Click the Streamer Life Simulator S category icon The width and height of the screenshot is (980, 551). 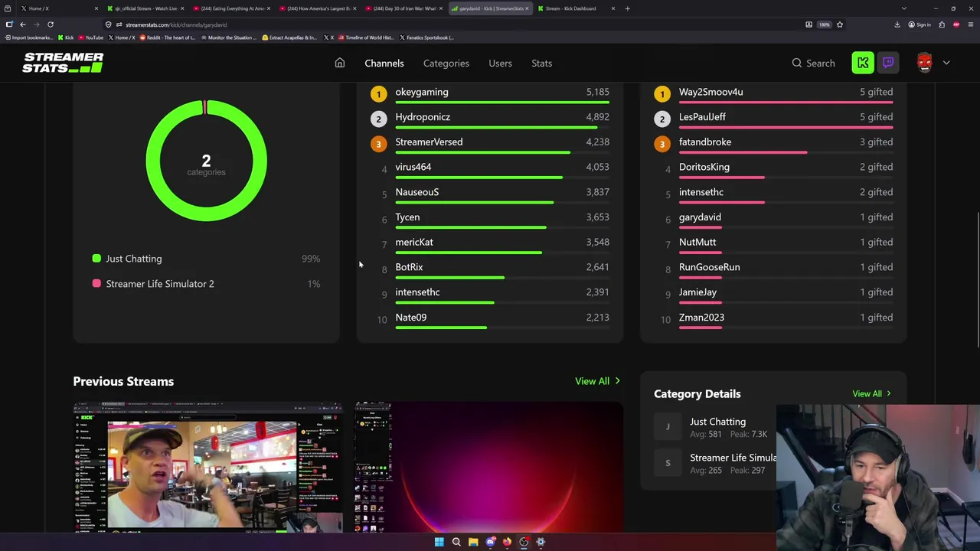(x=668, y=463)
